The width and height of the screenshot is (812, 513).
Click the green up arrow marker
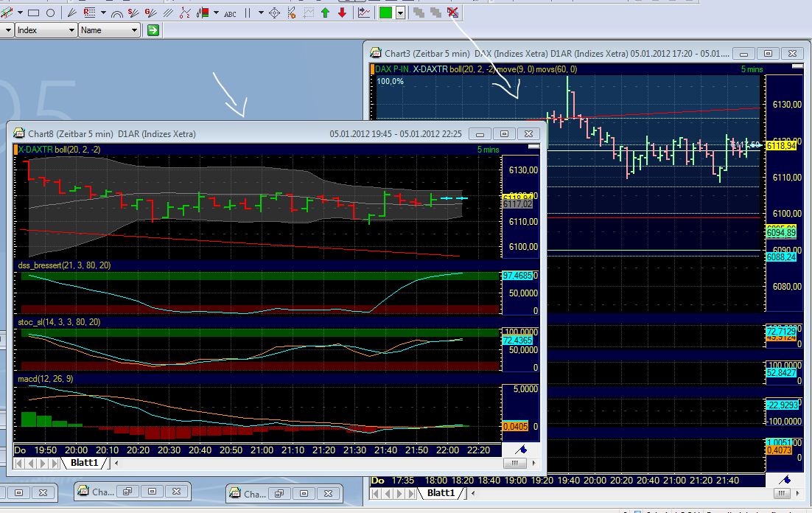click(325, 13)
